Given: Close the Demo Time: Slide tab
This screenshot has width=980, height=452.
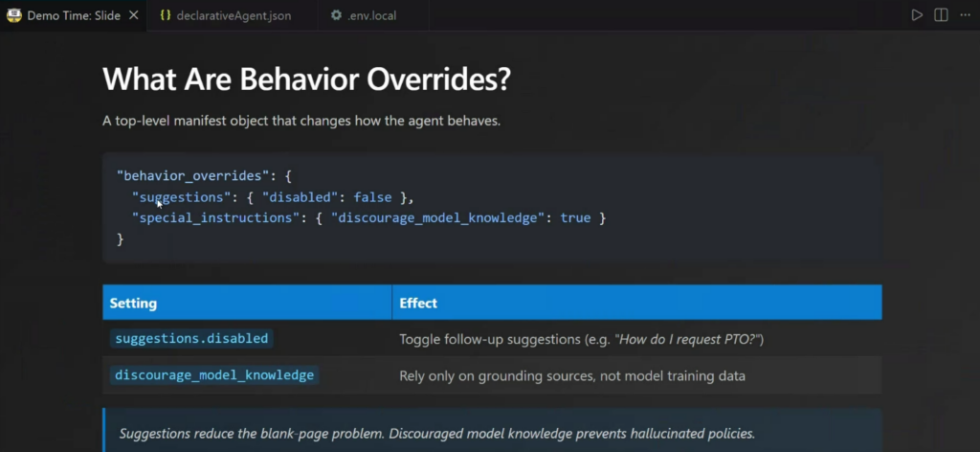Looking at the screenshot, I should point(133,15).
